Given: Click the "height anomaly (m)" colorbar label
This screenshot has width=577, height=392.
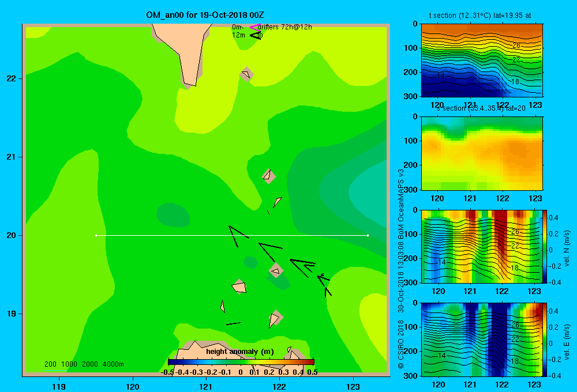Looking at the screenshot, I should (240, 352).
